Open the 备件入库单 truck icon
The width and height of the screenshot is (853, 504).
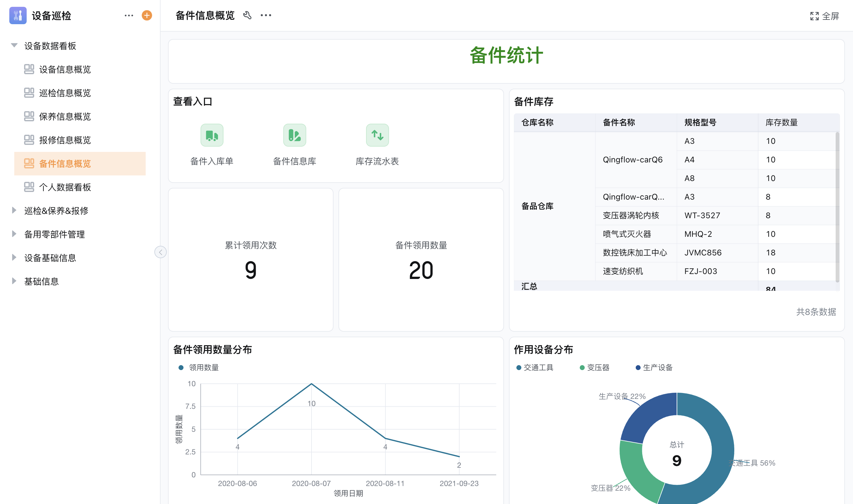[x=212, y=135]
